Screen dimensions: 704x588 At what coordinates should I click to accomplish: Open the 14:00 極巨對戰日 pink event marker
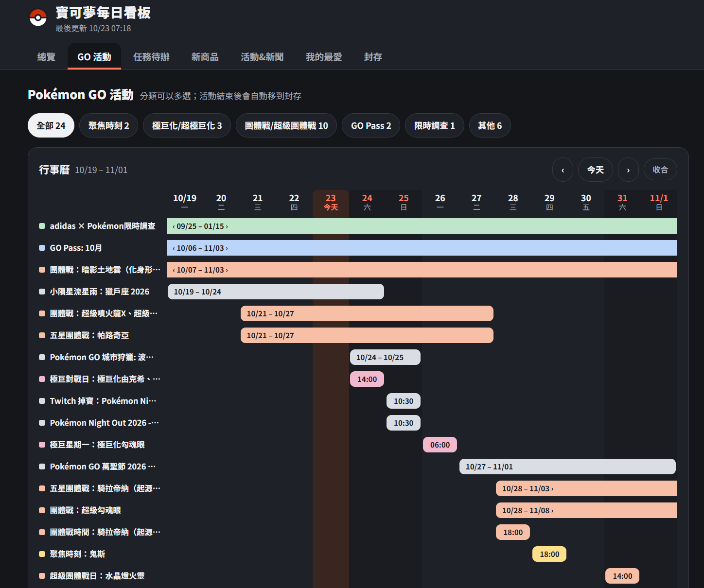[367, 379]
